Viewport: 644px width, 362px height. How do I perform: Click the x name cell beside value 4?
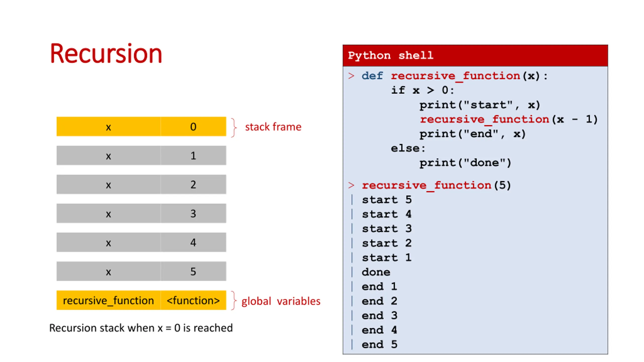click(108, 242)
